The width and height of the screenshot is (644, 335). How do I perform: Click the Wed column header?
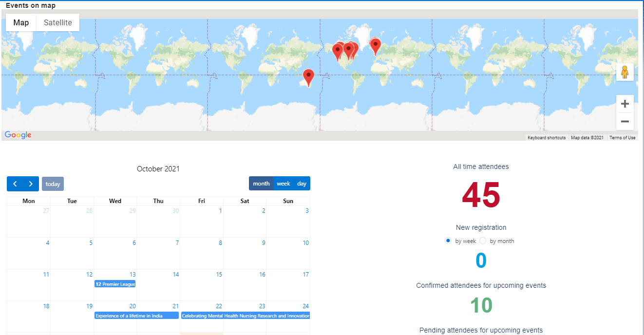pyautogui.click(x=115, y=201)
